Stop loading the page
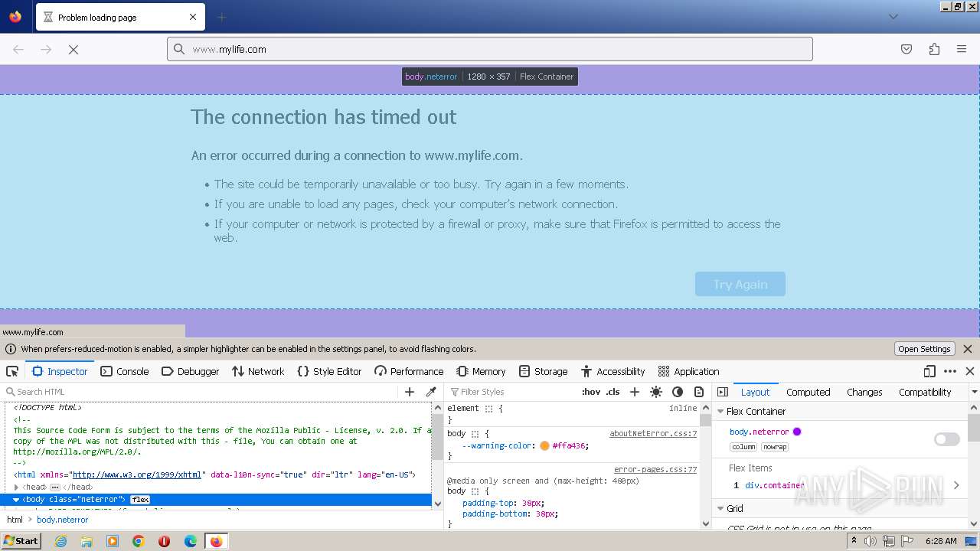980x551 pixels. pyautogui.click(x=73, y=49)
